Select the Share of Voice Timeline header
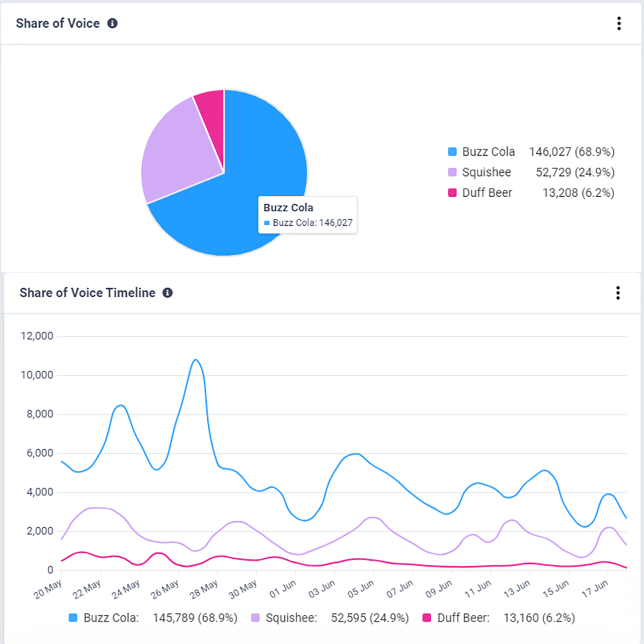644x644 pixels. pos(87,292)
